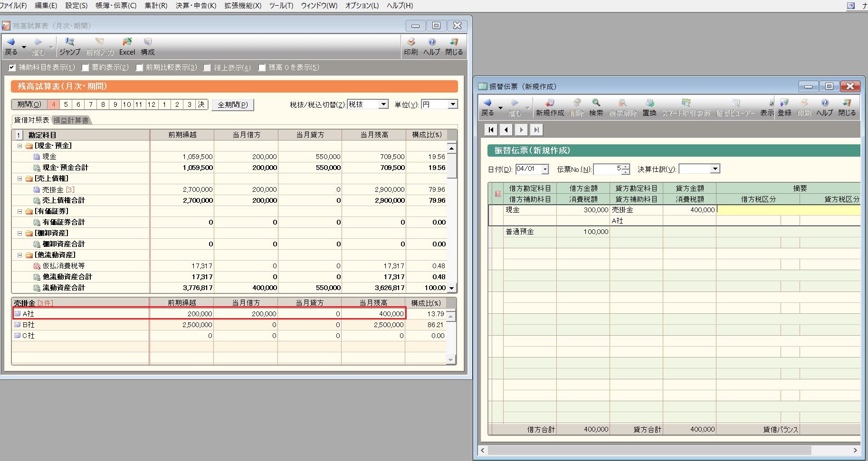The image size is (868, 461).
Task: Click 全期間(P) button
Action: click(233, 104)
